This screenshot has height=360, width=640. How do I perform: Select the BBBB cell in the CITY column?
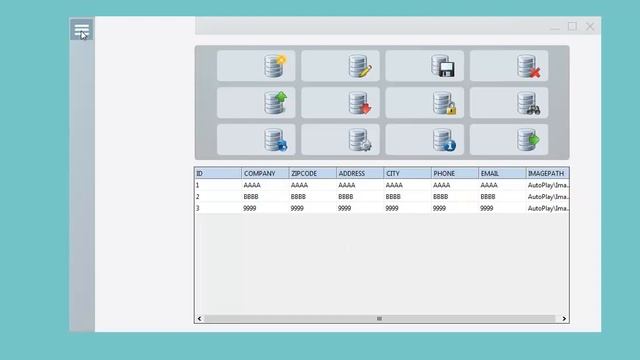pos(407,196)
